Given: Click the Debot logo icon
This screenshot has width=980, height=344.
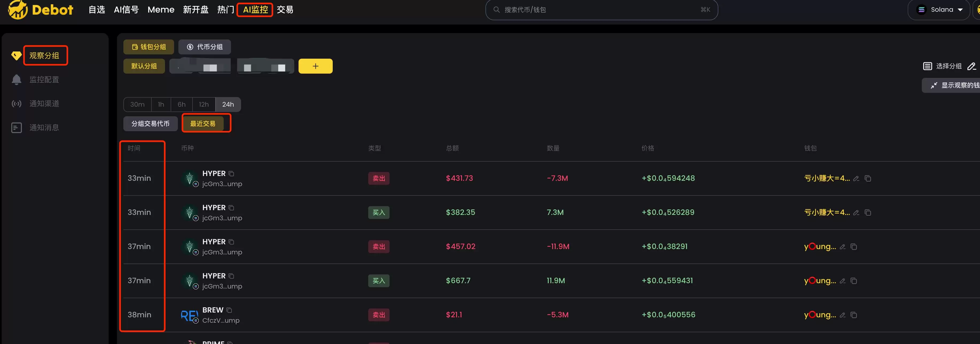Looking at the screenshot, I should pyautogui.click(x=18, y=10).
